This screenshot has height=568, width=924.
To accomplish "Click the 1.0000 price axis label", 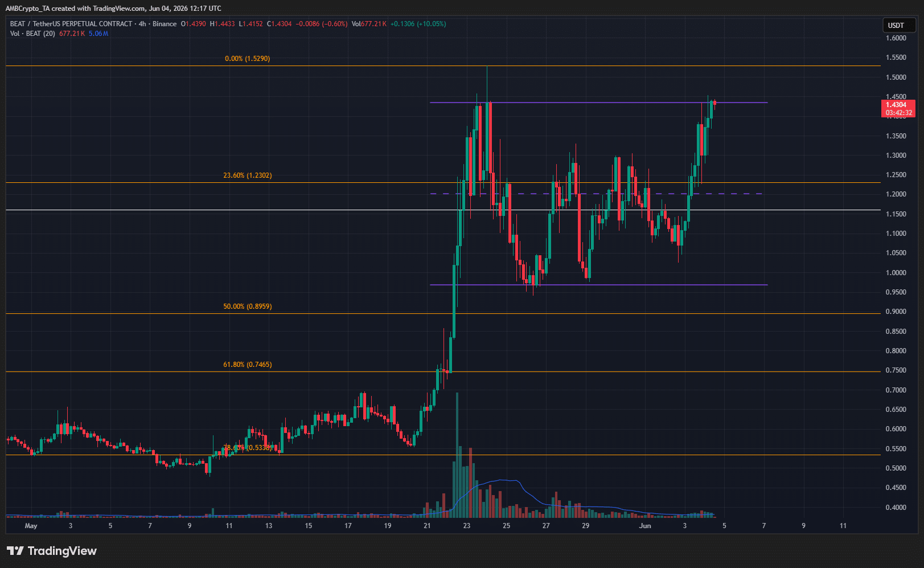I will coord(896,273).
